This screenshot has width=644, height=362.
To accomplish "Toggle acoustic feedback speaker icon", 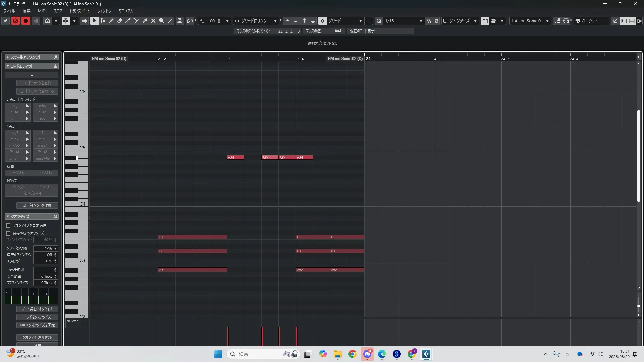I will coord(84,21).
